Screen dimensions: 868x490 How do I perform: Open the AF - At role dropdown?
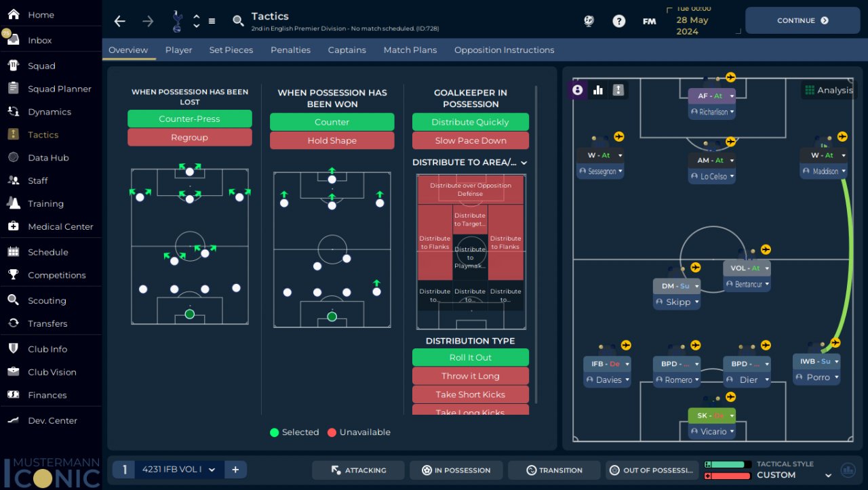pyautogui.click(x=712, y=96)
